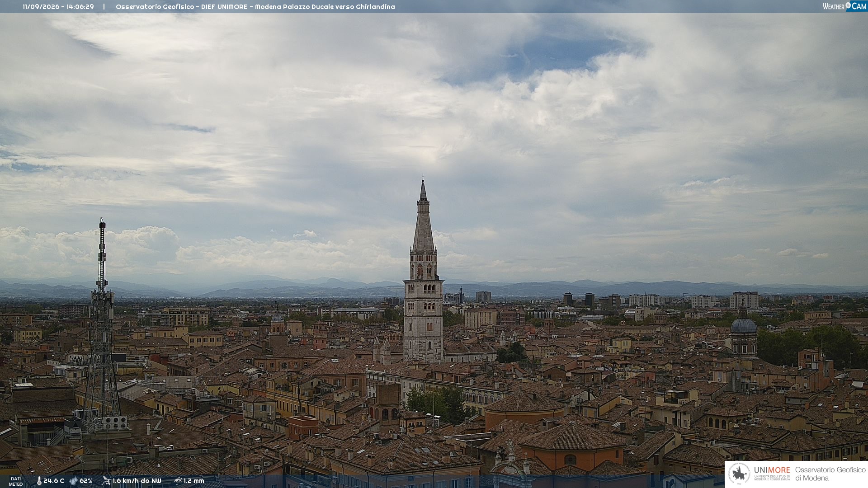Click the timestamp 11/09/2026 - 14:06:29

(58, 7)
